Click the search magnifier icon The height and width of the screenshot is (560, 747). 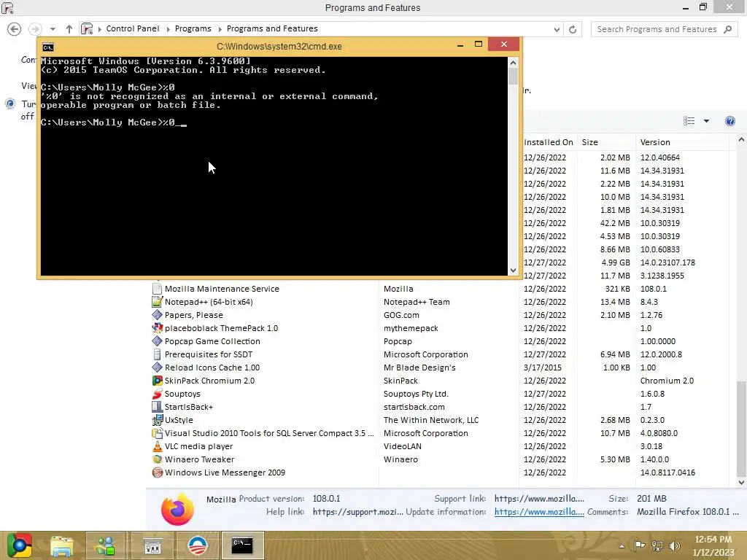[x=727, y=29]
